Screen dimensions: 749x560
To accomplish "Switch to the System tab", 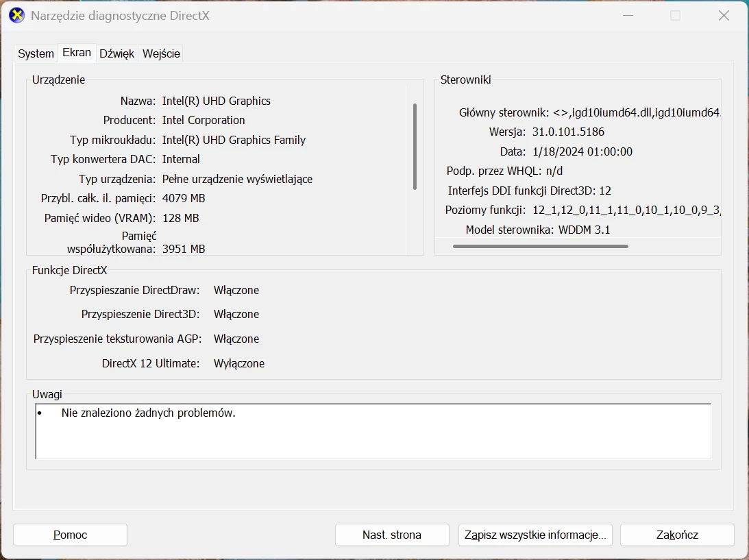I will pos(36,53).
